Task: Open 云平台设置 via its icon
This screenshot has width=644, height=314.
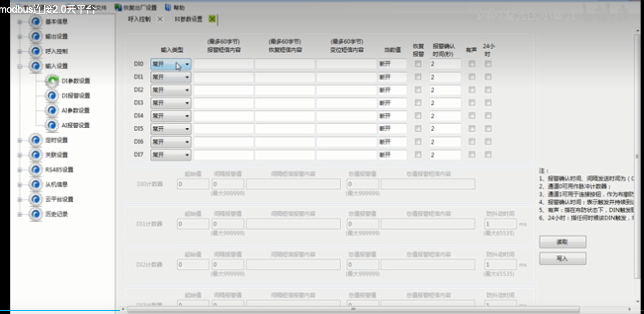Action: 35,199
